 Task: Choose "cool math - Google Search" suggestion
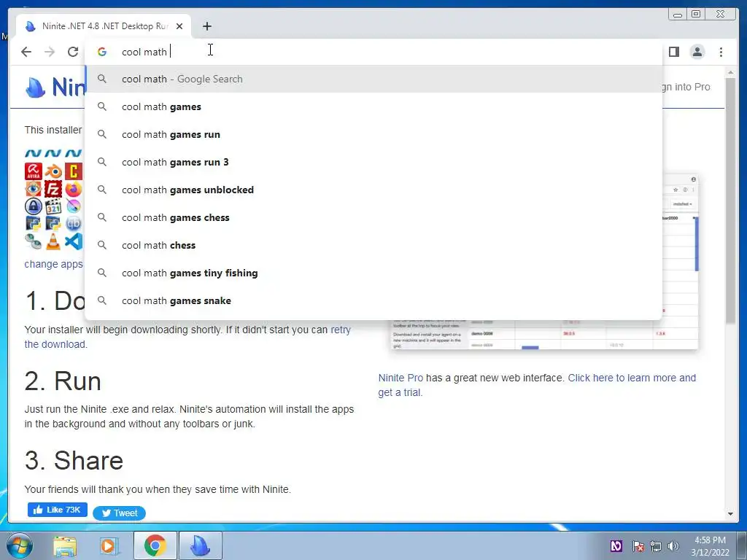point(373,79)
